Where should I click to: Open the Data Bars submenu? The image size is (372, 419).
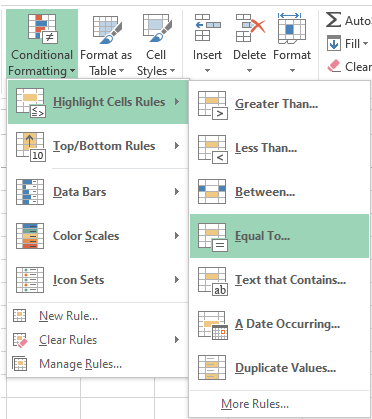(x=98, y=192)
